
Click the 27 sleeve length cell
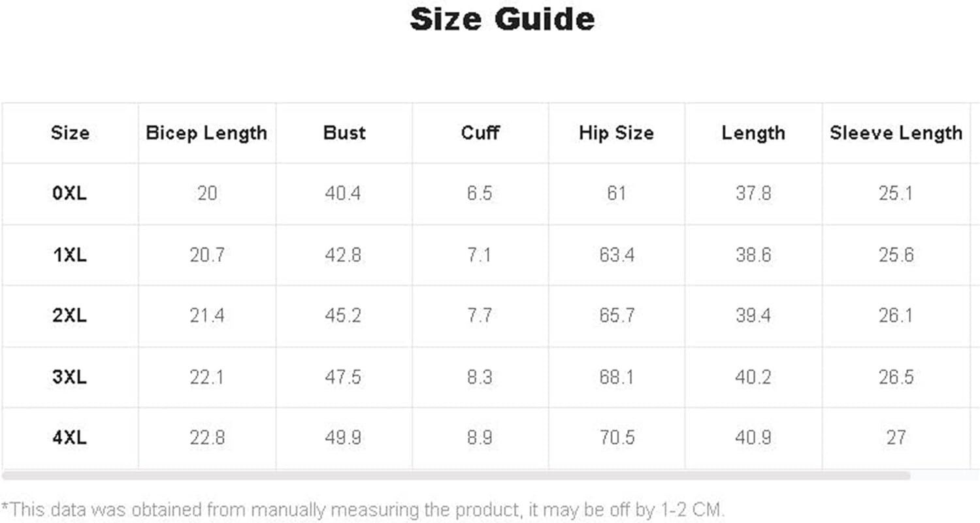(x=896, y=437)
